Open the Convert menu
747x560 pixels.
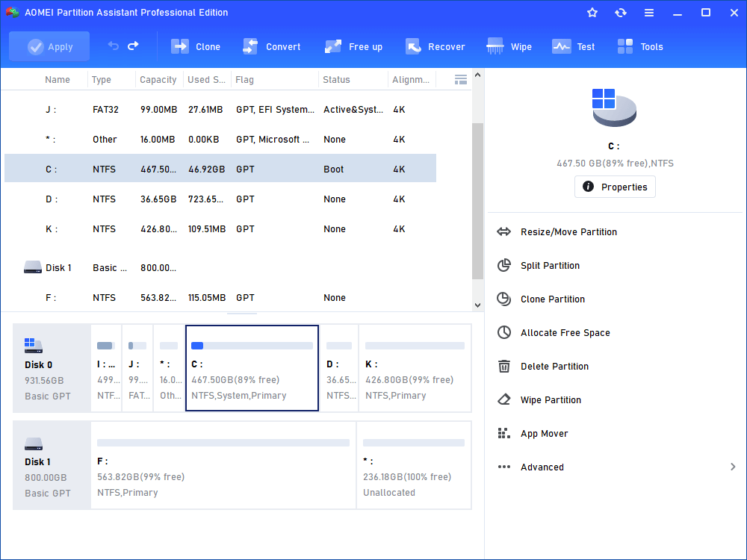(271, 46)
